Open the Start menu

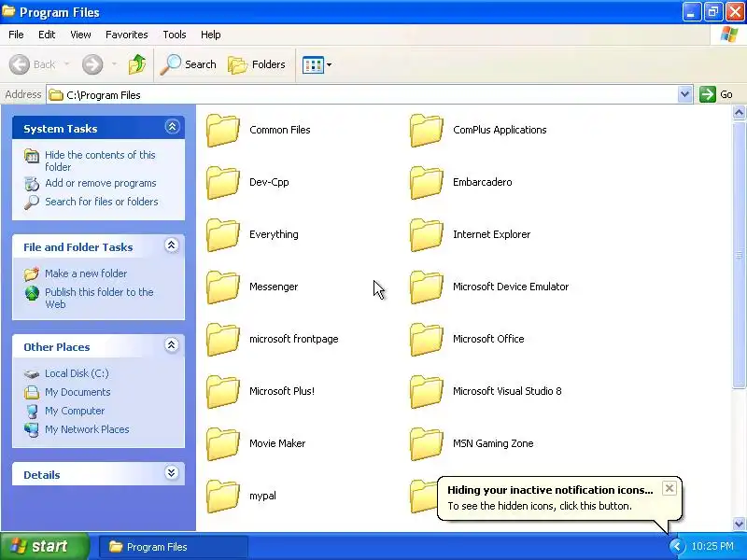coord(44,546)
